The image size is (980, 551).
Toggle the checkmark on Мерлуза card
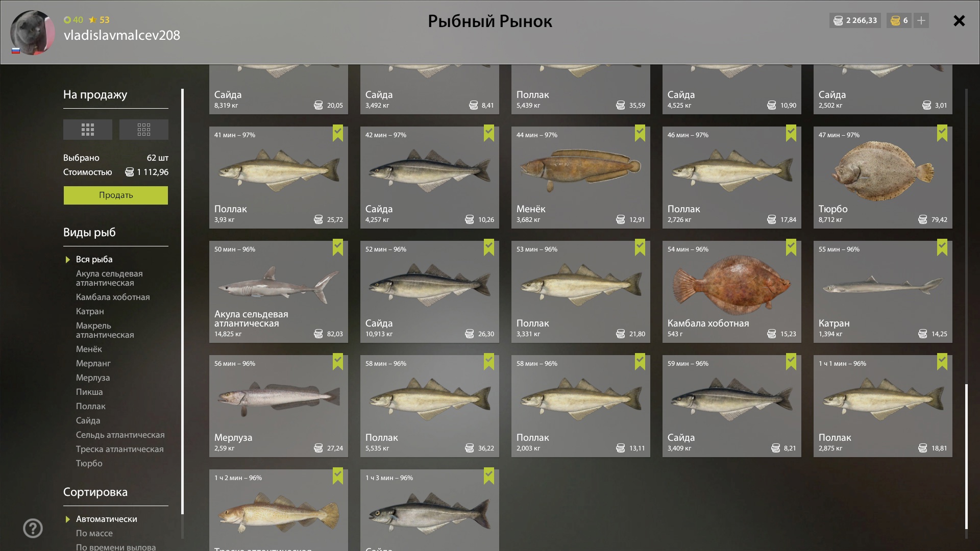pyautogui.click(x=337, y=362)
